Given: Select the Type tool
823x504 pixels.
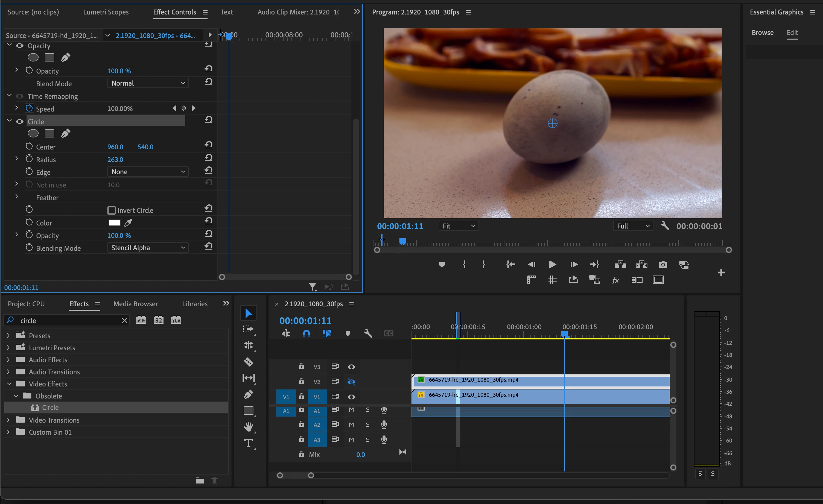Looking at the screenshot, I should pos(248,443).
